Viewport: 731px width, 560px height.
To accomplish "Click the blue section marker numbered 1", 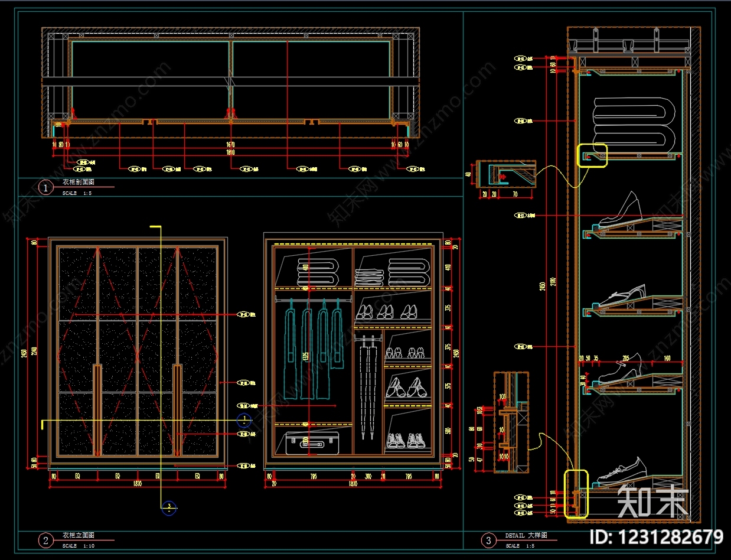I will [244, 421].
